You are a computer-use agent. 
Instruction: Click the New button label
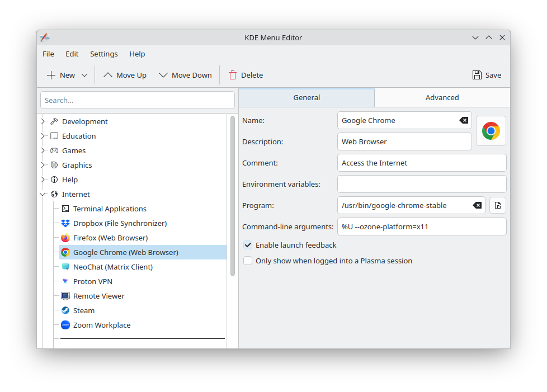tap(67, 75)
